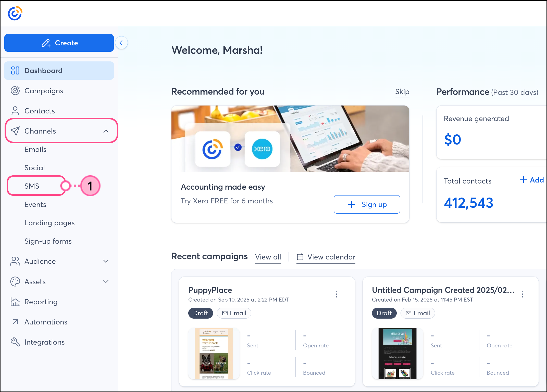
Task: Click the Contacts person icon
Action: point(15,111)
